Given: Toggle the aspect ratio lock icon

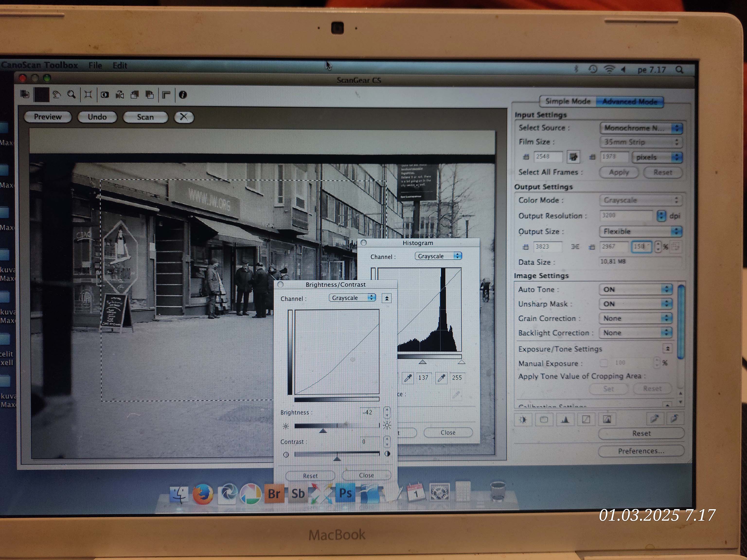Looking at the screenshot, I should coord(575,247).
